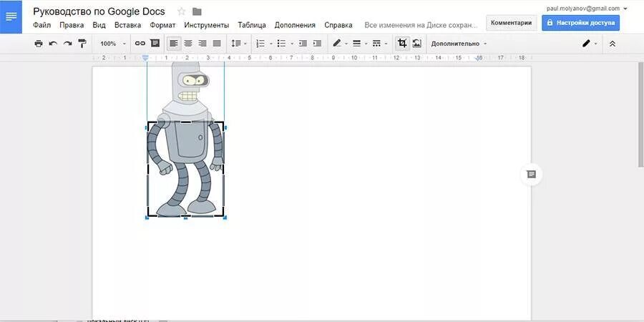The width and height of the screenshot is (644, 322).
Task: Click the bottom-center blue resize handle
Action: point(185,218)
